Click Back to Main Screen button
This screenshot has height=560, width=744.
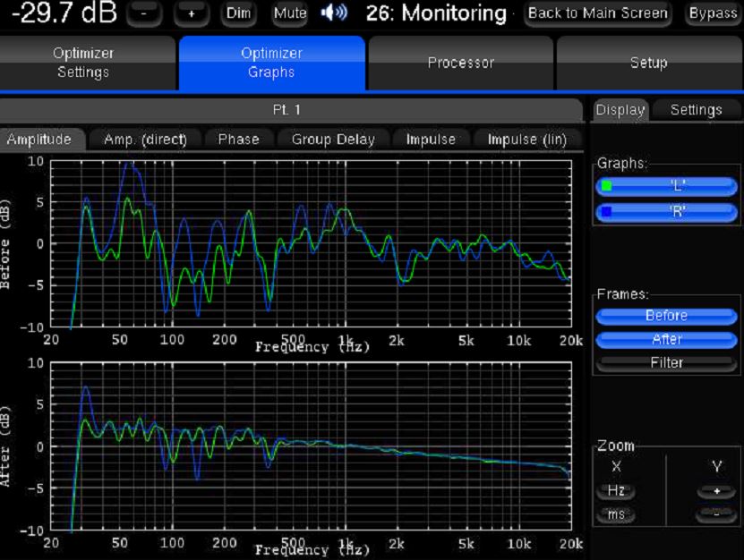pos(597,13)
